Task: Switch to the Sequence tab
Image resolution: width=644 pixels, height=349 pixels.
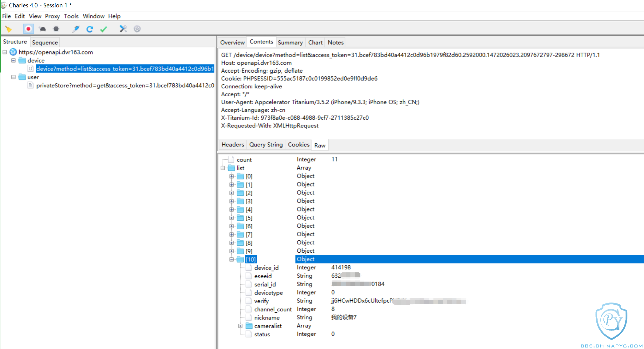Action: [45, 42]
